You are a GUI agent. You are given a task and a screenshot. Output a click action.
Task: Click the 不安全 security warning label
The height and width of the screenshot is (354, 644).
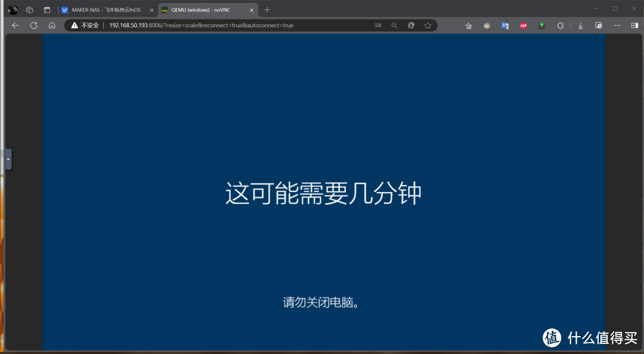click(86, 25)
